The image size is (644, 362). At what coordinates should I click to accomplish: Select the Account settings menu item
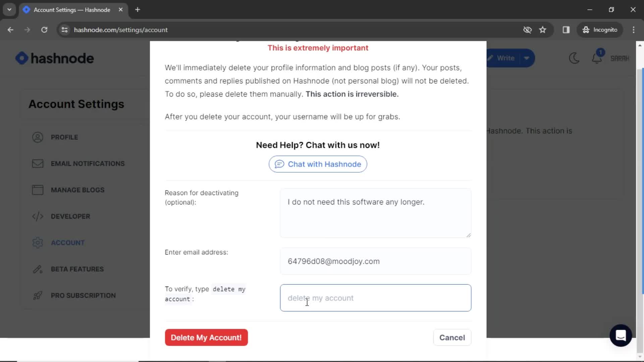click(x=68, y=243)
